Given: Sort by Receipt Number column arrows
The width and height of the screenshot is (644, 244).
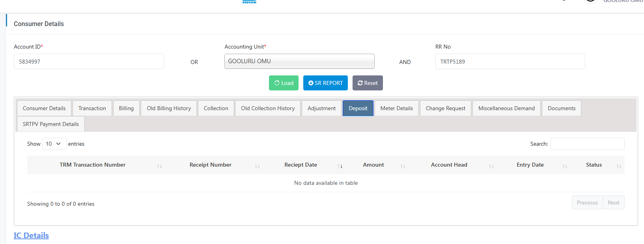Looking at the screenshot, I should click(257, 166).
